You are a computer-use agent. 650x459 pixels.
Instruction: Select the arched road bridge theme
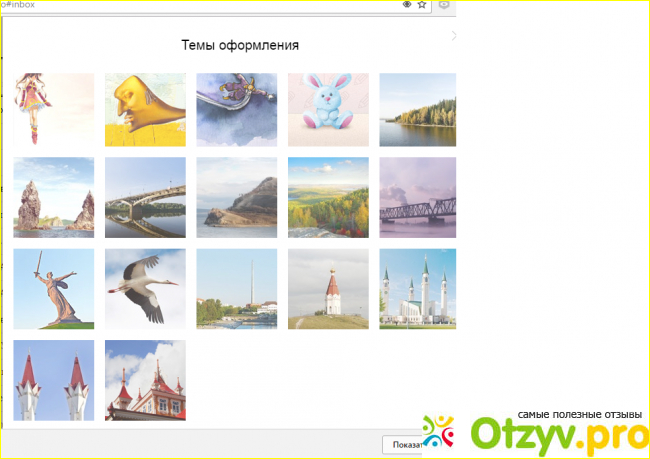[x=145, y=197]
